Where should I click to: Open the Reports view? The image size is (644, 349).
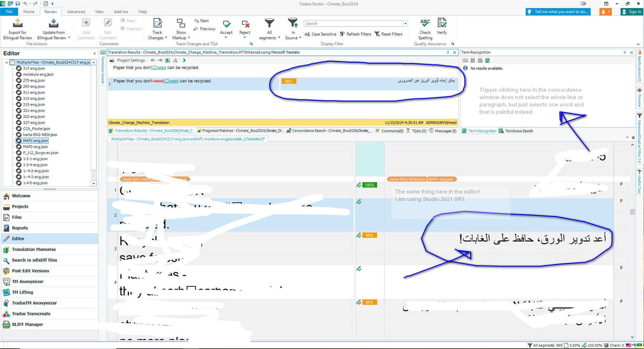tap(50, 228)
